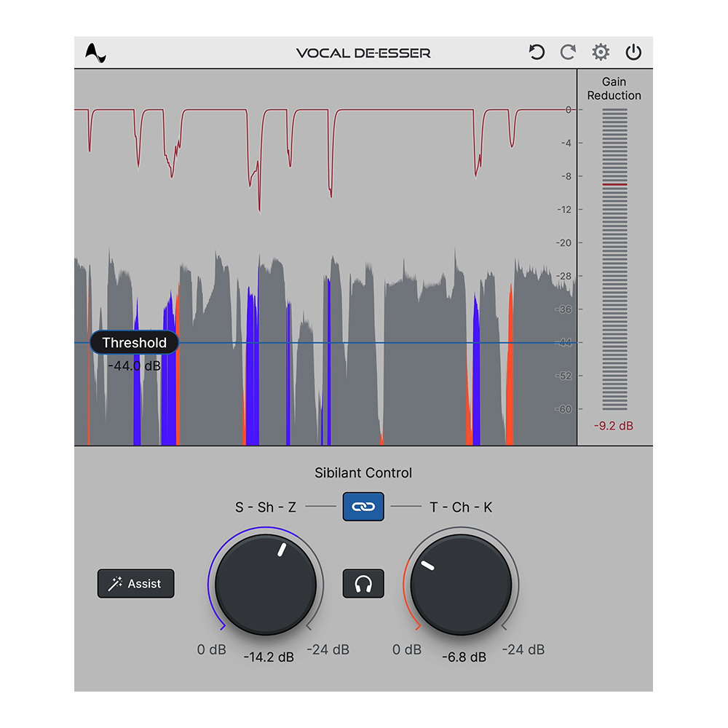Viewport: 728px width, 728px height.
Task: Click the S - Sh - Z label
Action: point(265,507)
